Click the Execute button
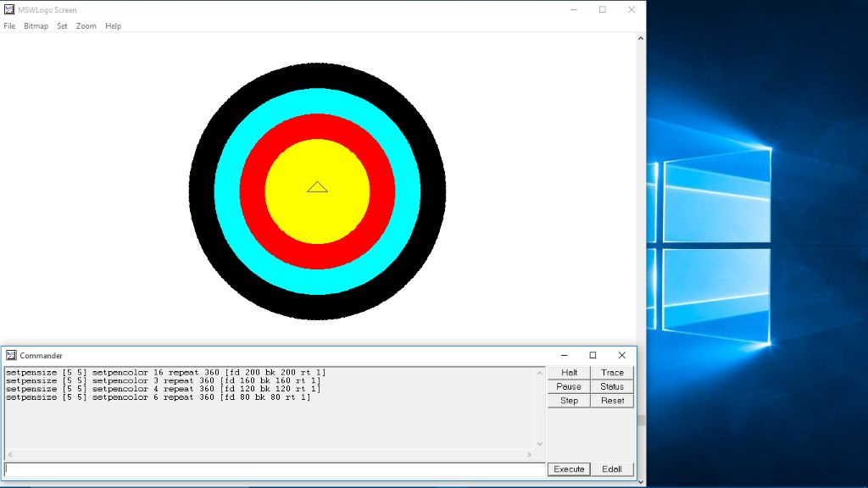The height and width of the screenshot is (488, 868). click(x=569, y=469)
